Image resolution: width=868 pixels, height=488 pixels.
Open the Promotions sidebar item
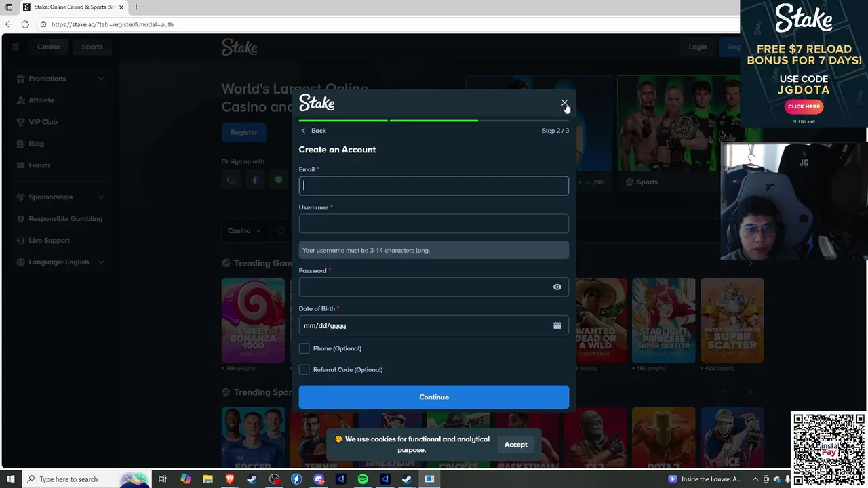coord(47,79)
